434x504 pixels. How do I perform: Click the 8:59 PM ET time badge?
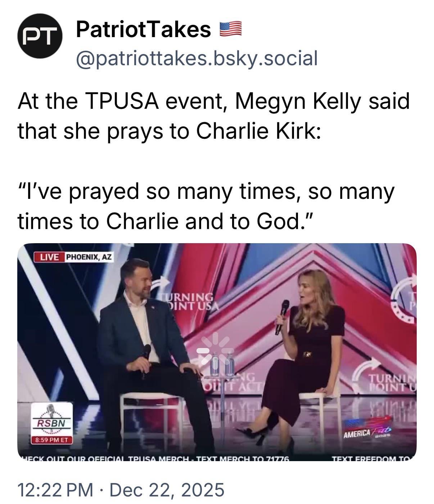point(52,440)
